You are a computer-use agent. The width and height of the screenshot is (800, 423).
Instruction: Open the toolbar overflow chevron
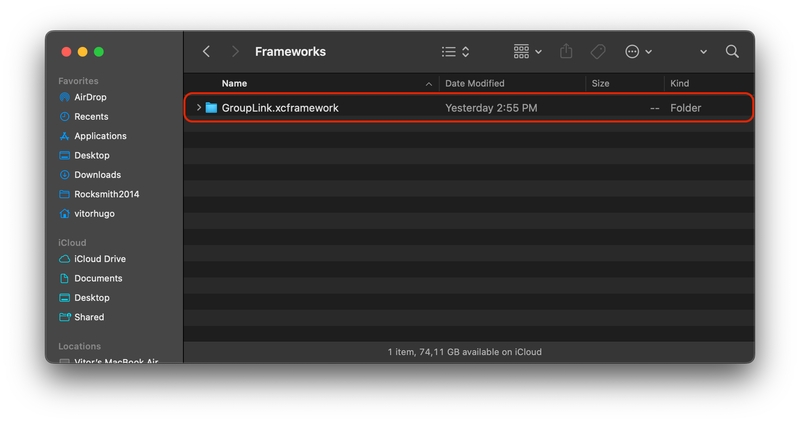pyautogui.click(x=703, y=52)
